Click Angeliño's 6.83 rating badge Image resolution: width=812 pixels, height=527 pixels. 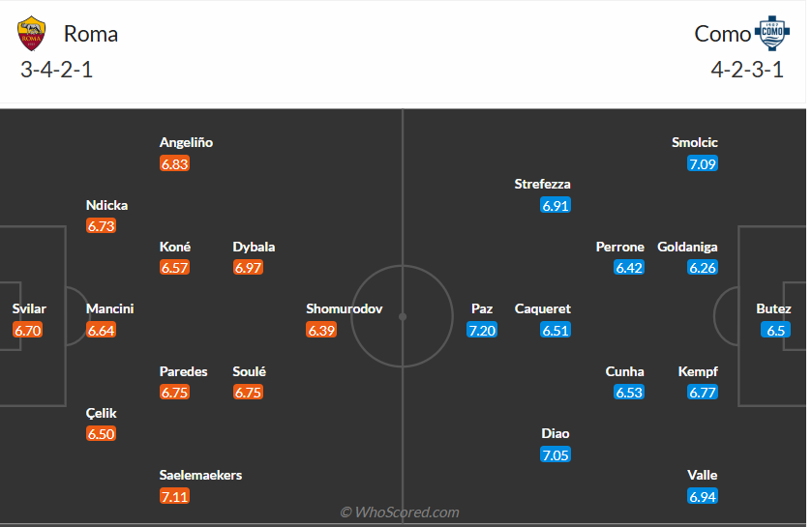(175, 163)
